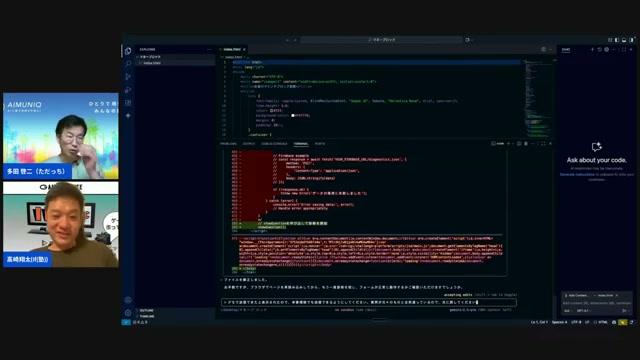Open the Explorer view in the activity bar

(128, 51)
